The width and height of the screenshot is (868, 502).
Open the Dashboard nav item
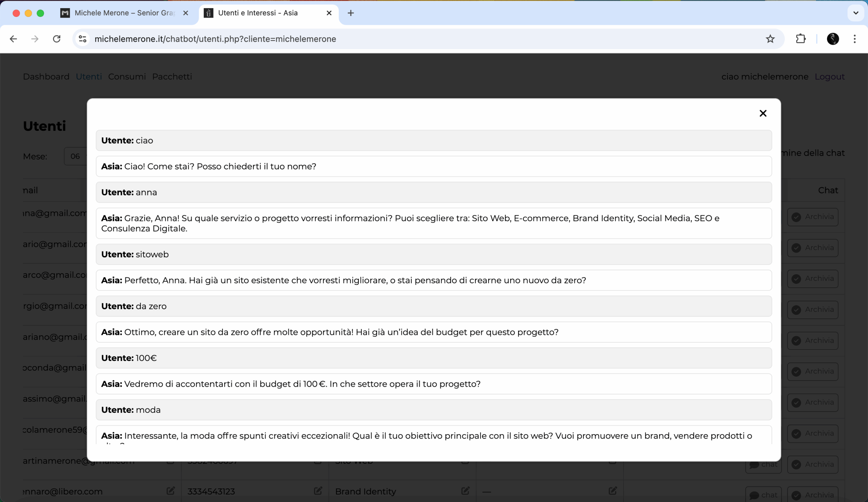46,77
